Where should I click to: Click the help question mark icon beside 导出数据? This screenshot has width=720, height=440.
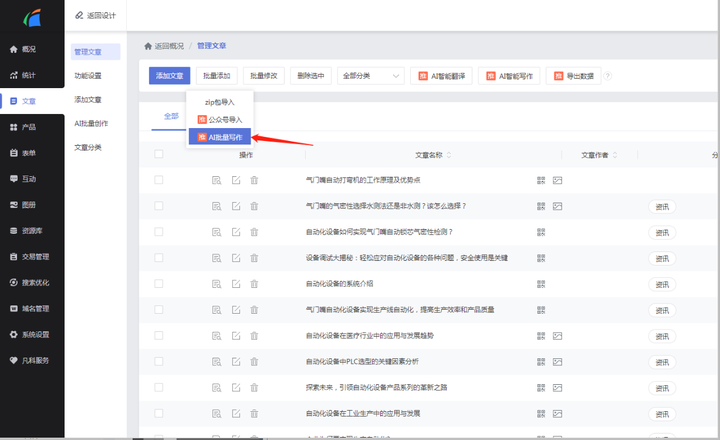coord(607,76)
